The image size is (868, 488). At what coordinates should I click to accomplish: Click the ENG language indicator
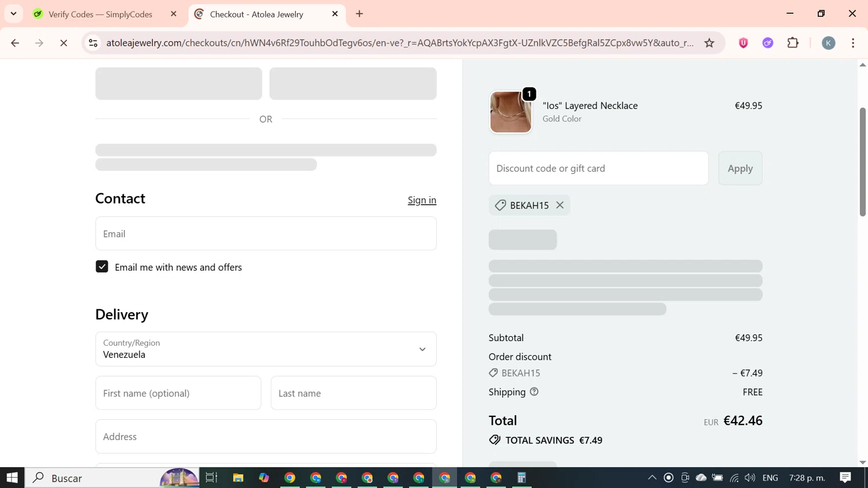770,478
